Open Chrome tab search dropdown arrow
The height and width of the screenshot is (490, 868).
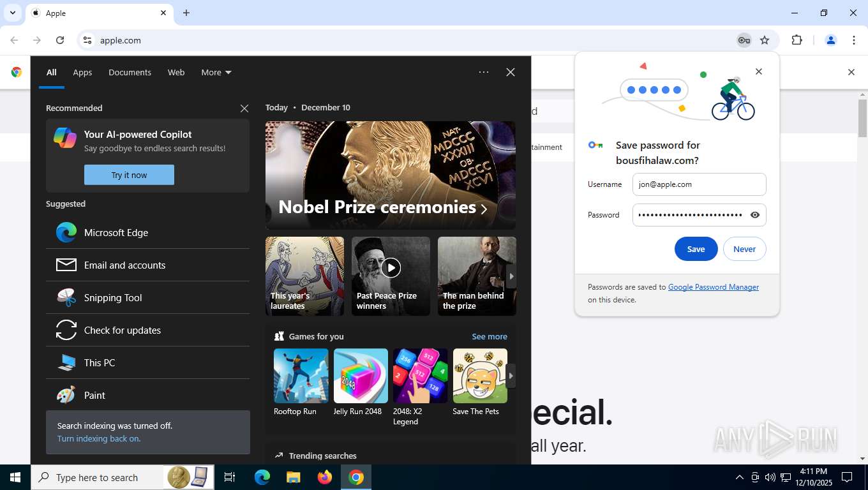click(12, 13)
